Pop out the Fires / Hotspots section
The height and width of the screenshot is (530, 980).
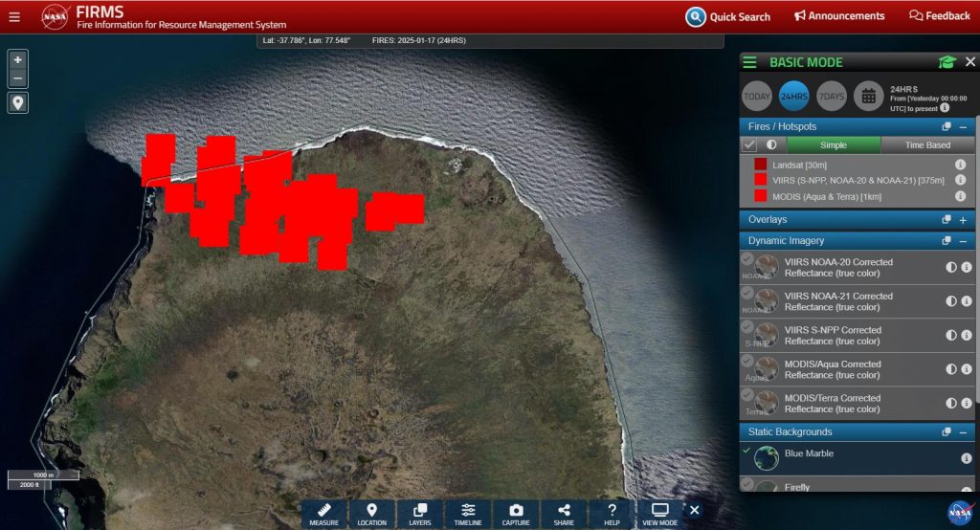[947, 126]
